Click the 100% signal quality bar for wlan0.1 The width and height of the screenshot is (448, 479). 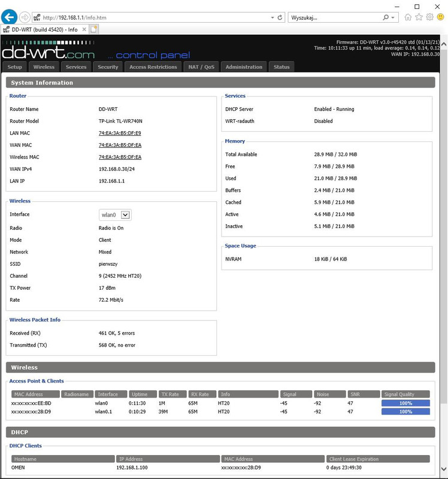405,412
